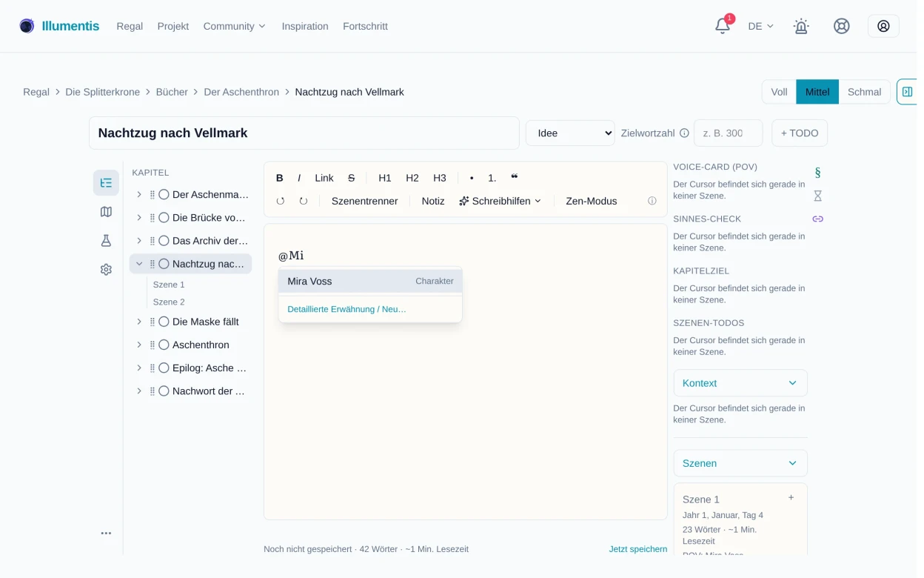Go to the Inspiration page
The image size is (924, 578).
point(305,26)
